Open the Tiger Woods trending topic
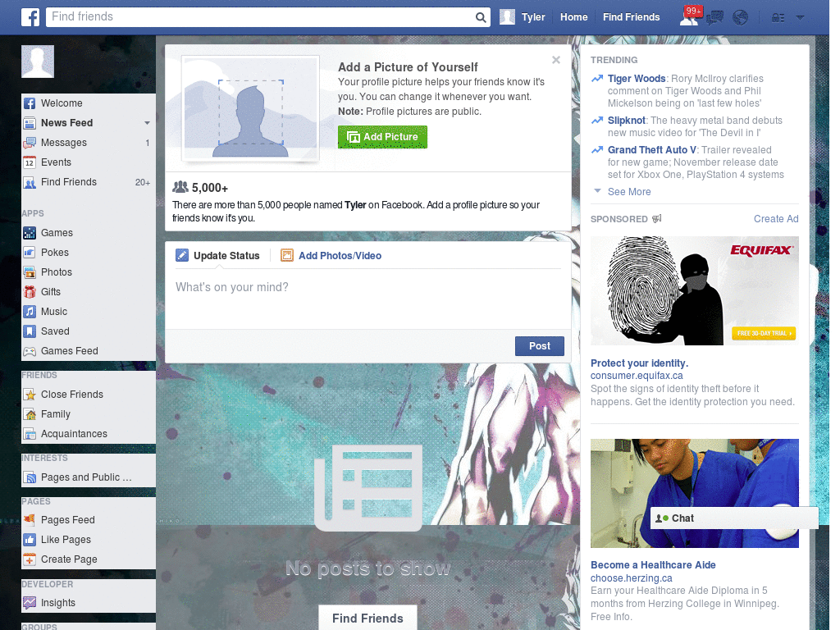This screenshot has height=630, width=840. [637, 79]
